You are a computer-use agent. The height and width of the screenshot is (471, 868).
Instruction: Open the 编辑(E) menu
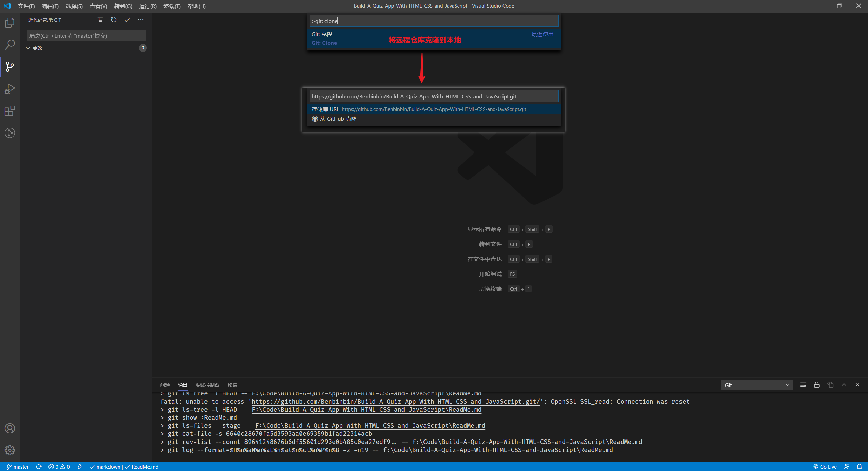[50, 6]
